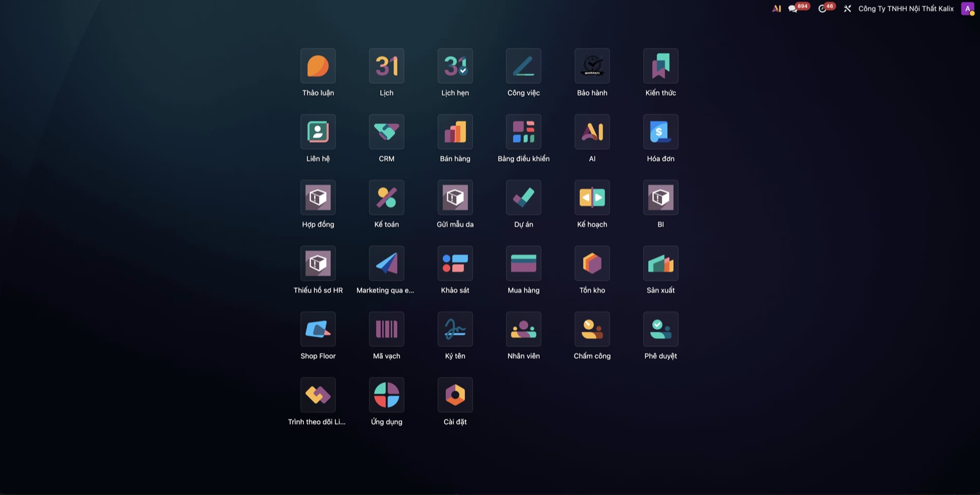Open the AI app tile
This screenshot has height=495, width=980.
pos(592,132)
